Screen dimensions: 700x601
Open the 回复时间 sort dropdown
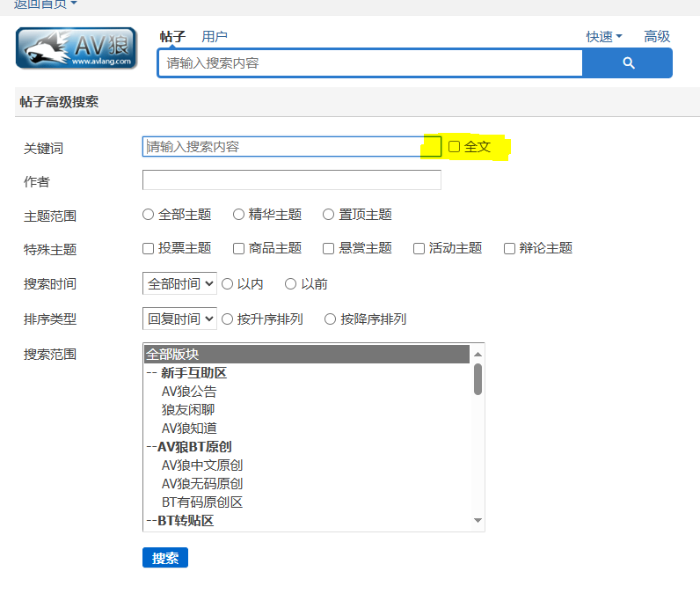179,319
